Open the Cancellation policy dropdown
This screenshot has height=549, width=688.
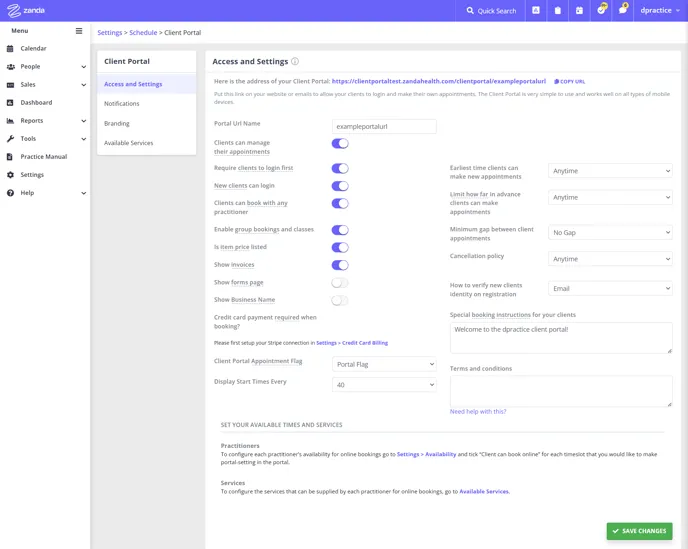click(x=610, y=259)
